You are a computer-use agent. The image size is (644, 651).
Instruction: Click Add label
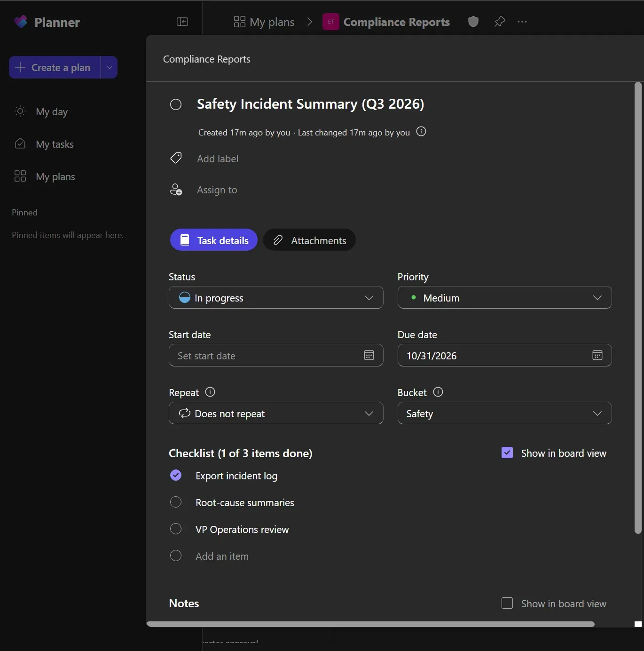coord(218,159)
